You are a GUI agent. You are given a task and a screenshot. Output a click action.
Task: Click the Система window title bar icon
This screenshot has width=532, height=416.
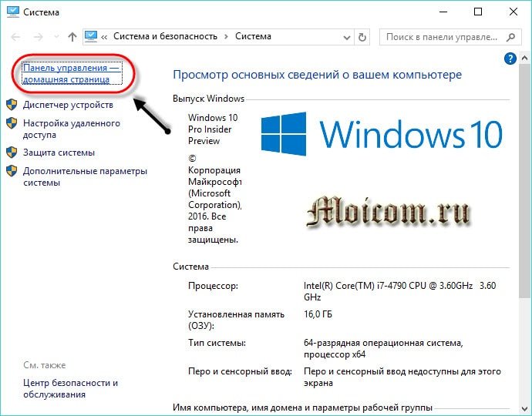[x=13, y=12]
